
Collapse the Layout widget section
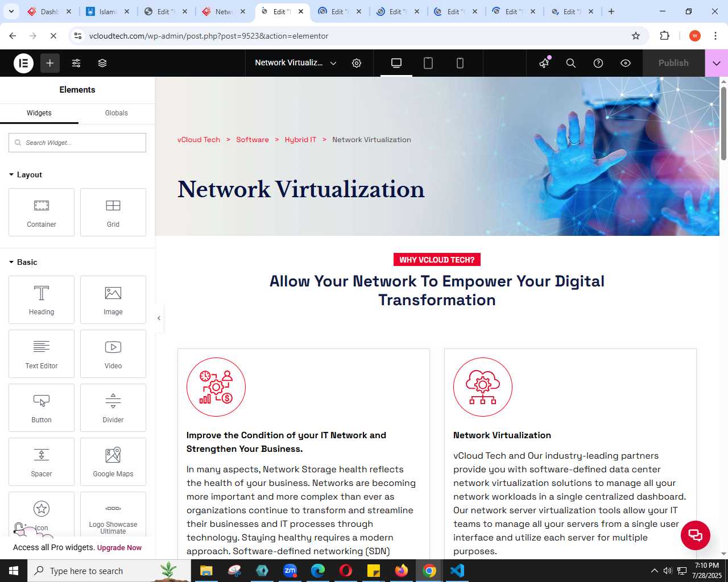point(26,174)
